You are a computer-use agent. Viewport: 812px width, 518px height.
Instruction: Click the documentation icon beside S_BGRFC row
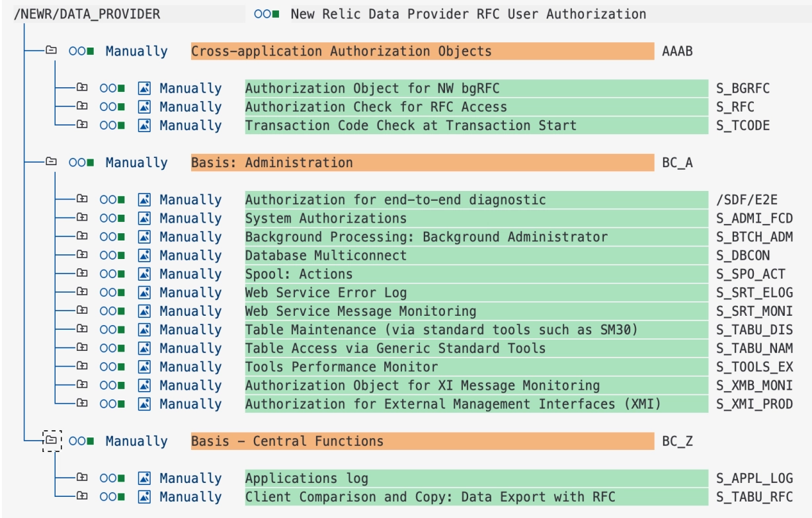pyautogui.click(x=144, y=89)
